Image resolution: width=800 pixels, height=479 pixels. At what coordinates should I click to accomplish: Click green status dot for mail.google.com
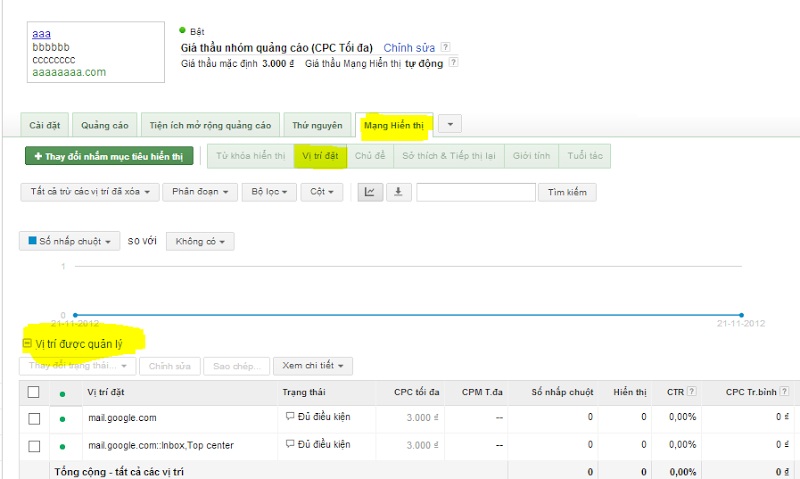[x=62, y=419]
